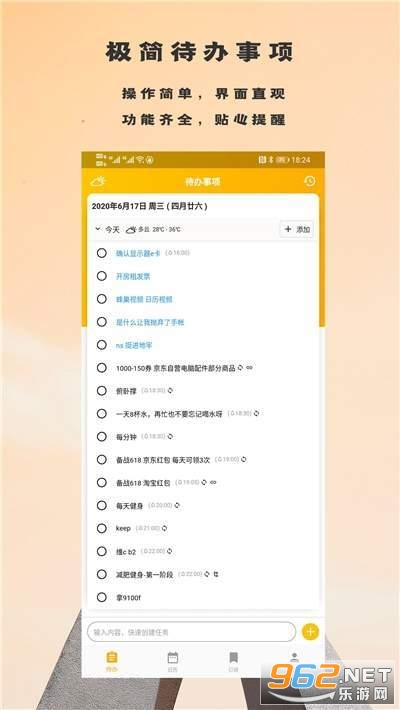
Task: Tap the date header 2020年6月17日
Action: (x=149, y=206)
